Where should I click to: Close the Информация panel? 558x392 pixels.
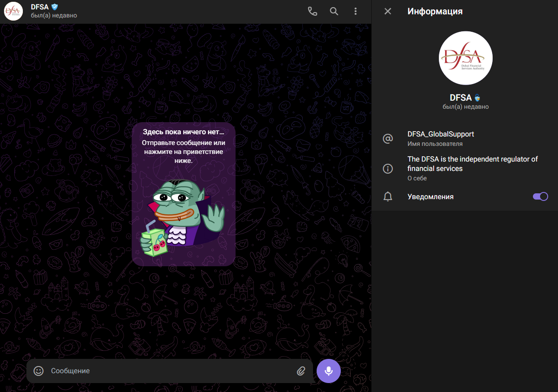(x=388, y=11)
